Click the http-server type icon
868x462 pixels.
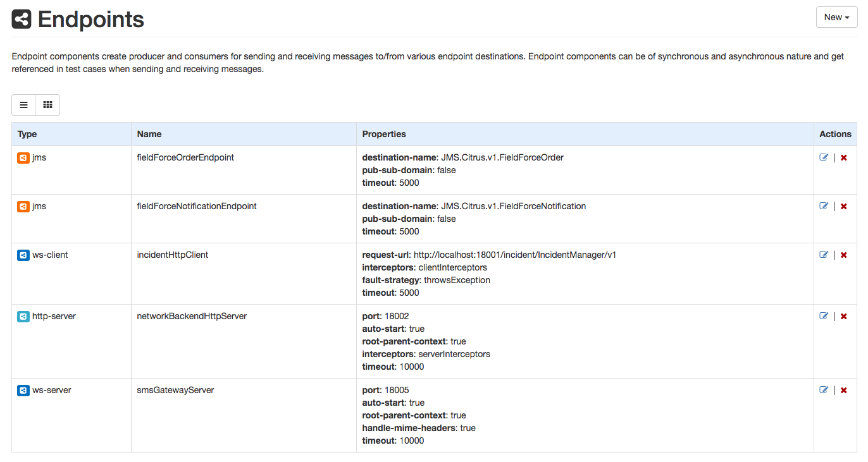(23, 317)
